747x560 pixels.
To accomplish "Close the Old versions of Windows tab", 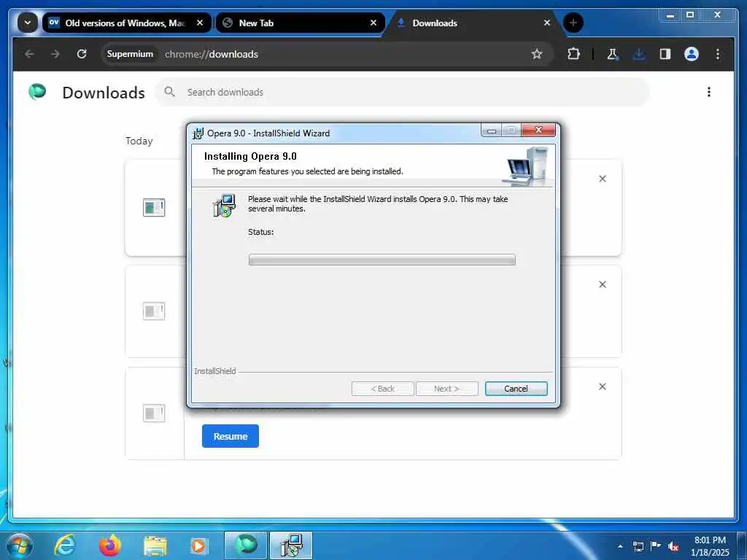I will (200, 23).
